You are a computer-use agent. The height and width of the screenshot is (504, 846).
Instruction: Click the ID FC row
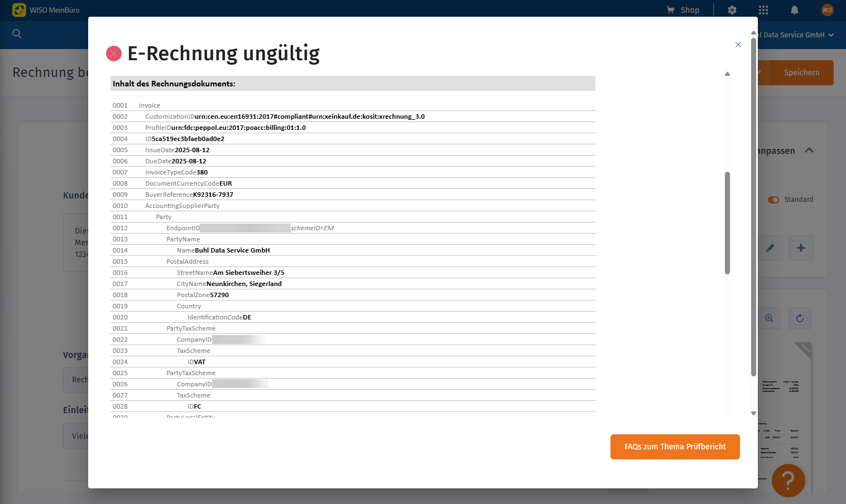(353, 406)
